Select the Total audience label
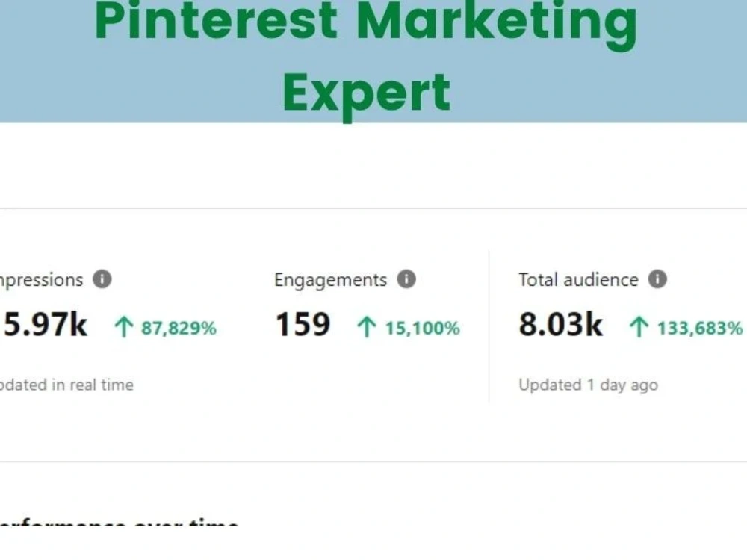 pyautogui.click(x=578, y=279)
